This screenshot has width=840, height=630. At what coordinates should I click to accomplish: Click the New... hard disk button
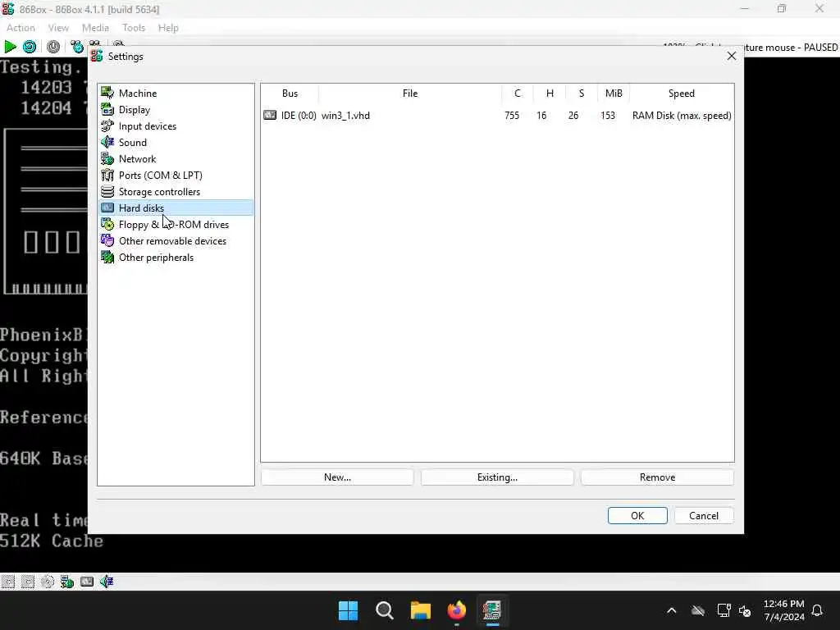click(337, 477)
